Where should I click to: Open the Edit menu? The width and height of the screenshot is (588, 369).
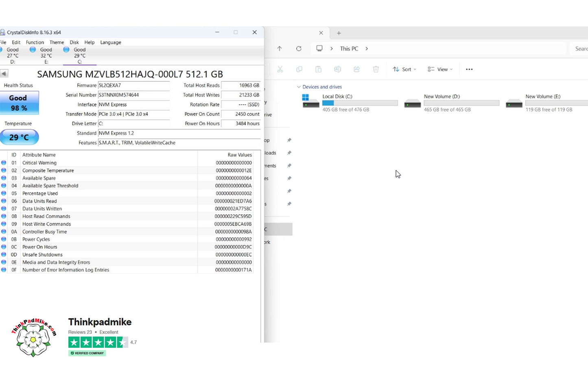coord(16,42)
